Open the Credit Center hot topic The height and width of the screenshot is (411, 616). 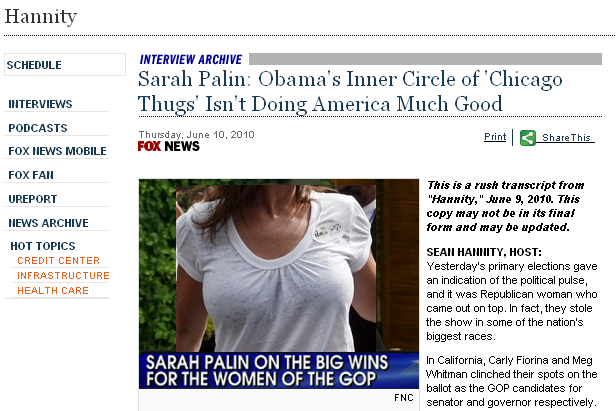(59, 261)
